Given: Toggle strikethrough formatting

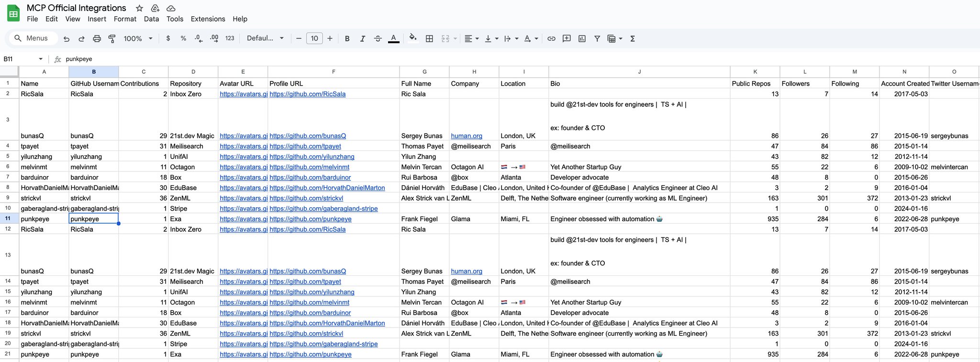Looking at the screenshot, I should [x=378, y=39].
